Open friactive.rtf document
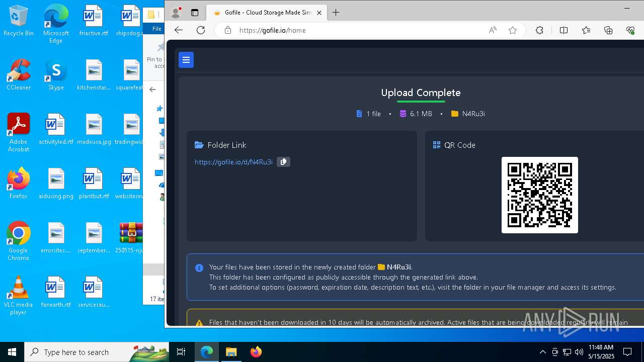This screenshot has height=362, width=644. tap(94, 21)
